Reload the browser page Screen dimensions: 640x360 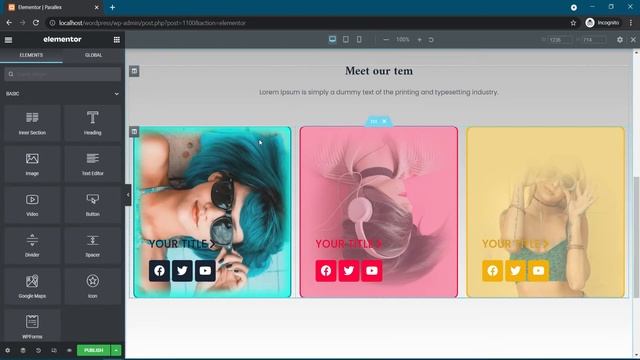(36, 23)
